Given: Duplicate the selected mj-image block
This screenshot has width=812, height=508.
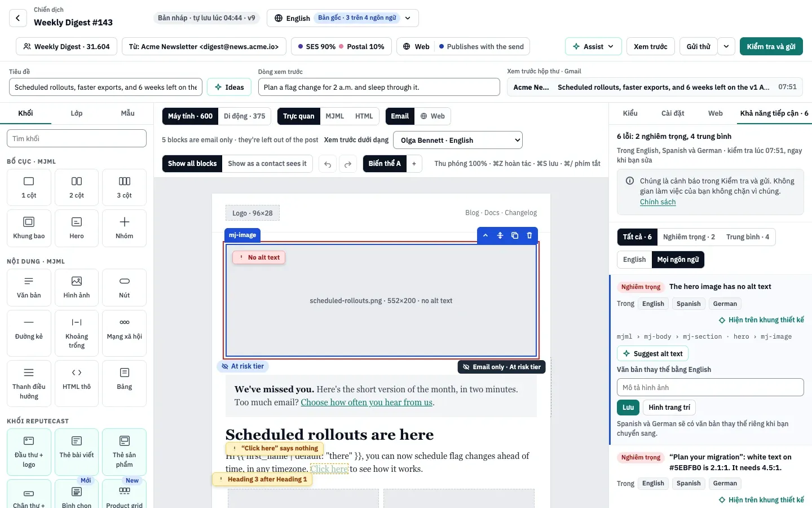Looking at the screenshot, I should coord(515,235).
